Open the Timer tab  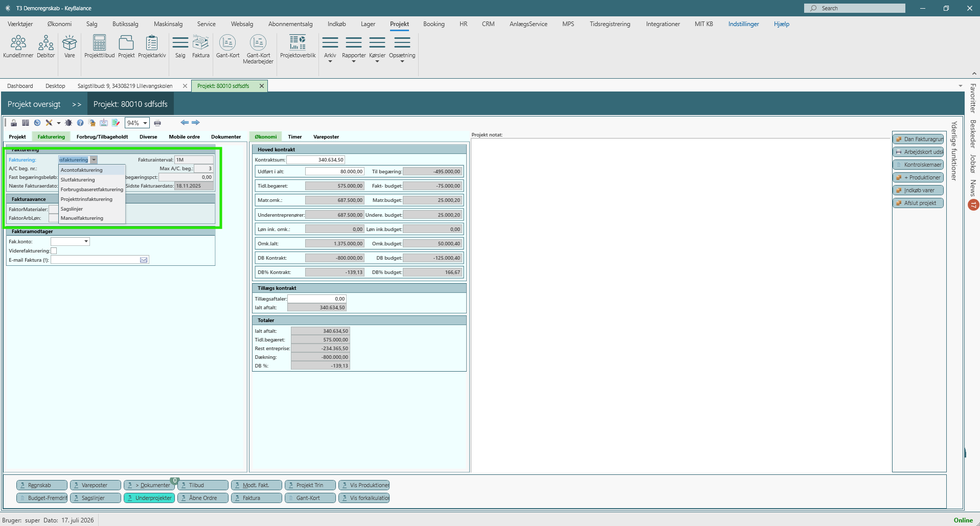click(x=295, y=137)
